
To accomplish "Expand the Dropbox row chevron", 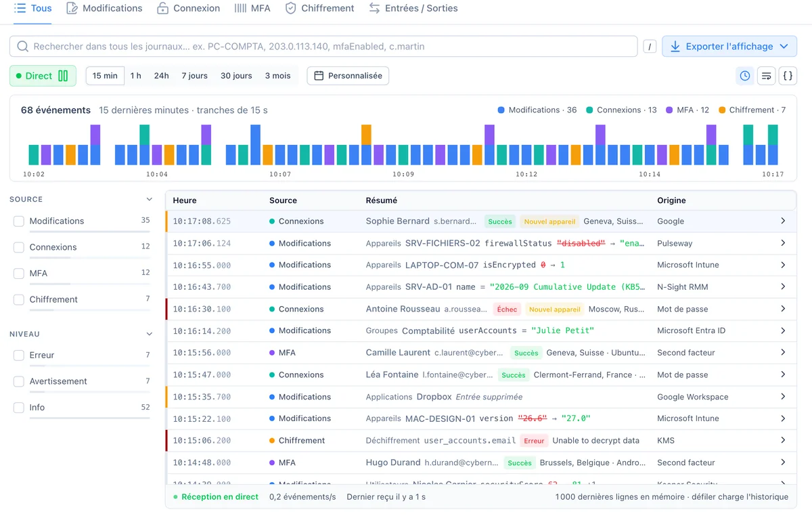I will [783, 397].
